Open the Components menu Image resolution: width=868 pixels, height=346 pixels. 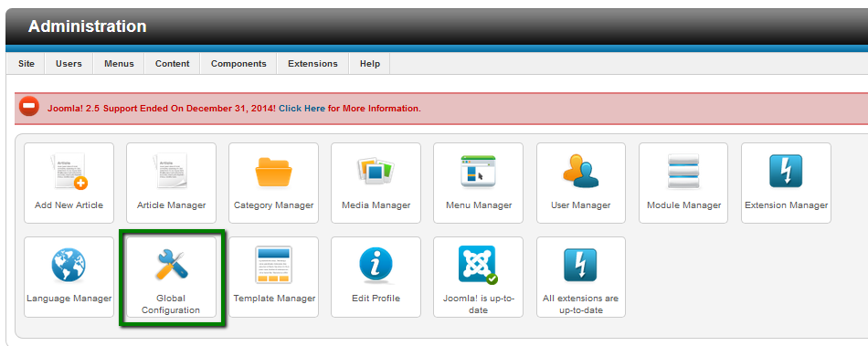point(238,64)
